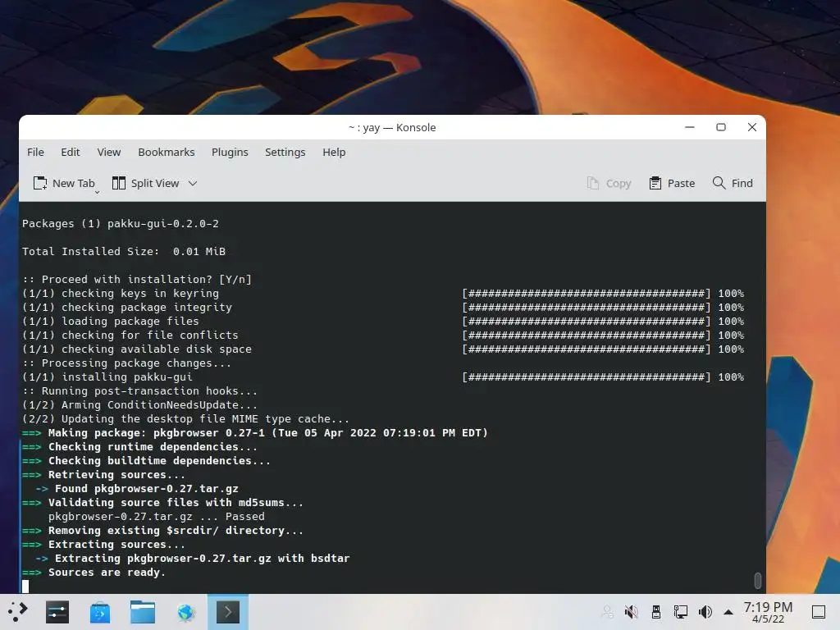Open the clock showing 7:19 PM
840x630 pixels.
[768, 612]
